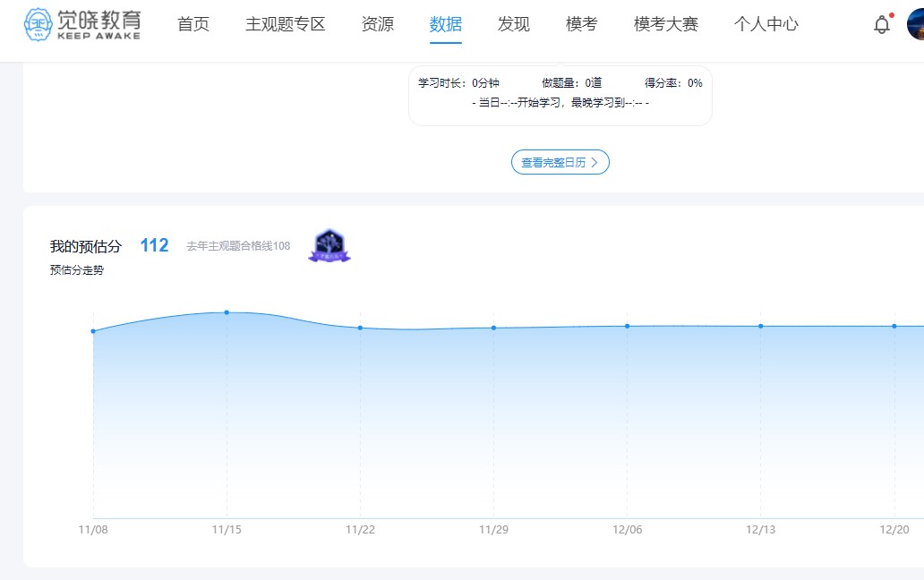Image resolution: width=924 pixels, height=580 pixels.
Task: Click the estimated score value 112
Action: [154, 245]
